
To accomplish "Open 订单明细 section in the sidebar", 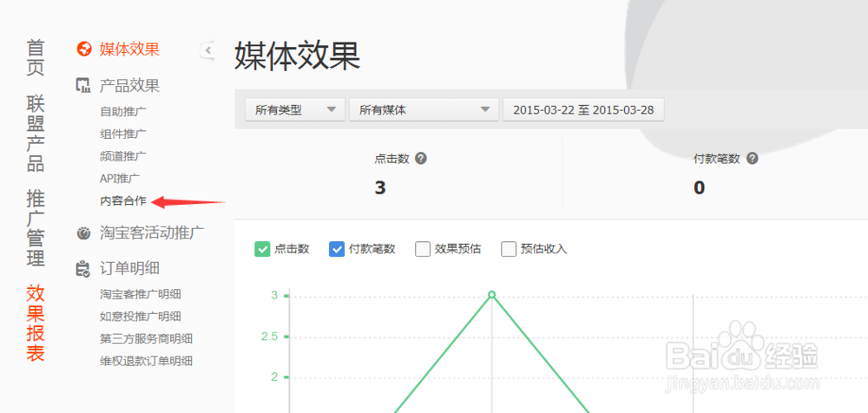I will [129, 268].
